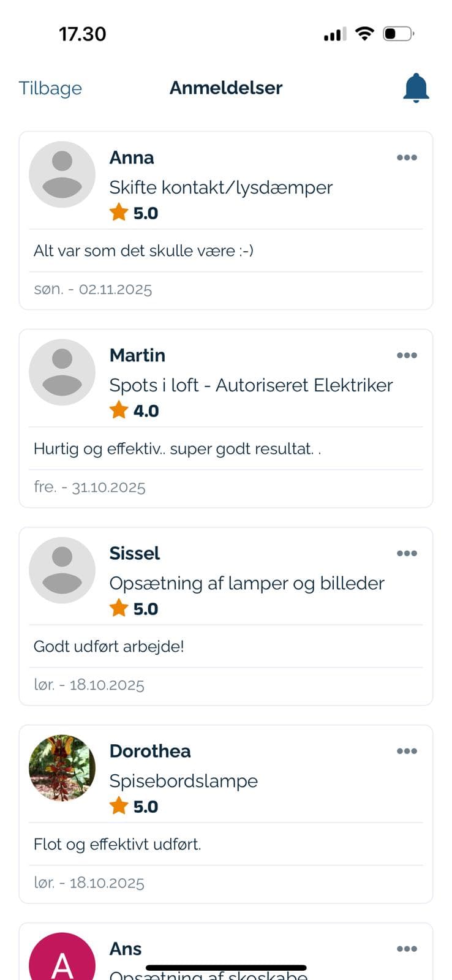Tap Anna's default profile avatar

[62, 175]
